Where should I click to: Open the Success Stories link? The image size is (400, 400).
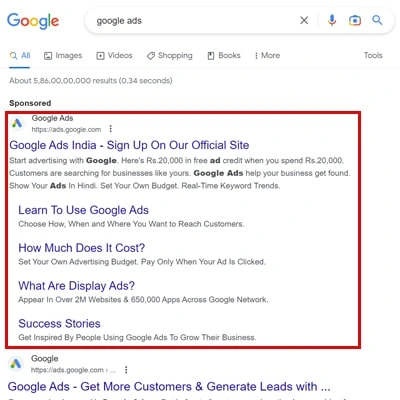coord(59,324)
